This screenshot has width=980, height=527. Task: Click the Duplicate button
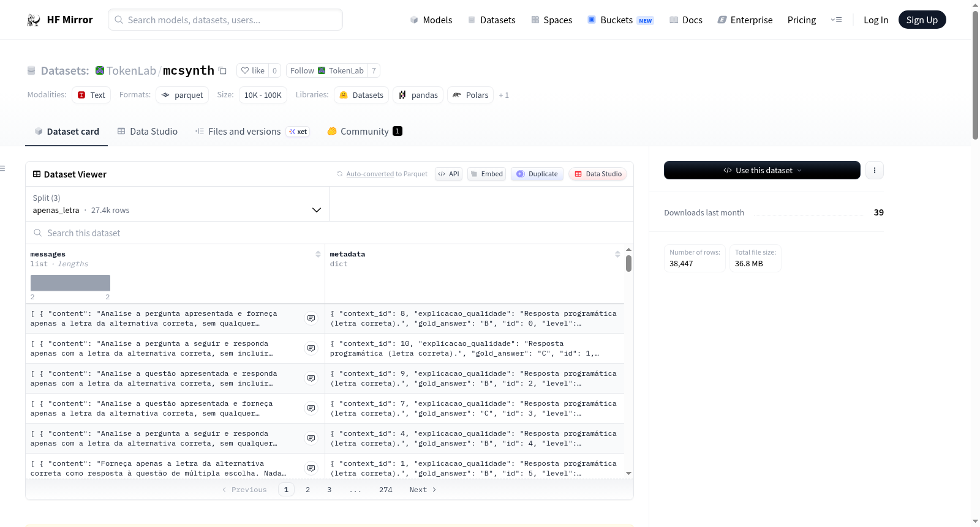tap(537, 174)
